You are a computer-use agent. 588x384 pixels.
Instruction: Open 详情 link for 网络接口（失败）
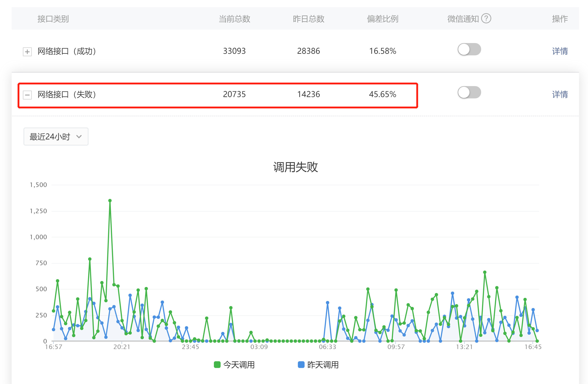pyautogui.click(x=560, y=94)
